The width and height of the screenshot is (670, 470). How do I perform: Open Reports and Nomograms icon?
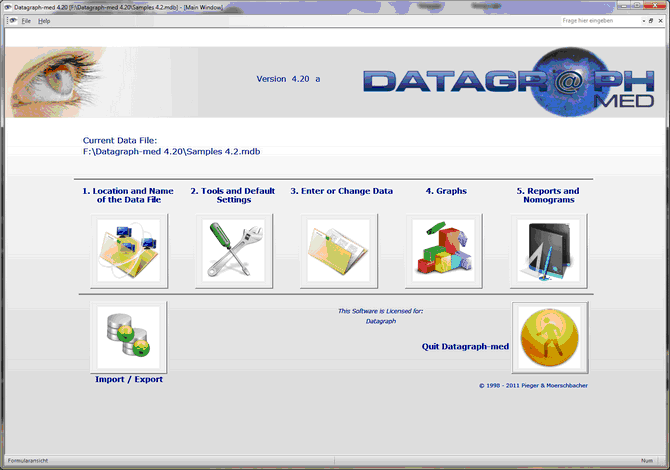pyautogui.click(x=549, y=251)
